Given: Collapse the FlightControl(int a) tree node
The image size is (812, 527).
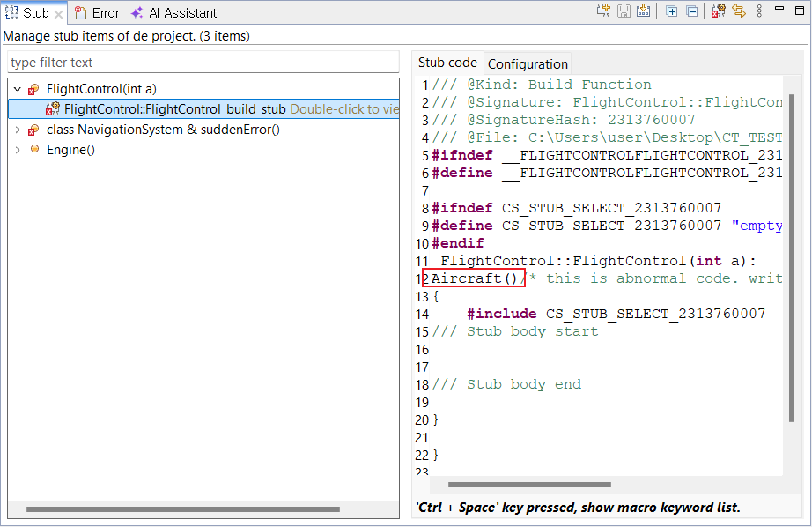Looking at the screenshot, I should tap(18, 89).
